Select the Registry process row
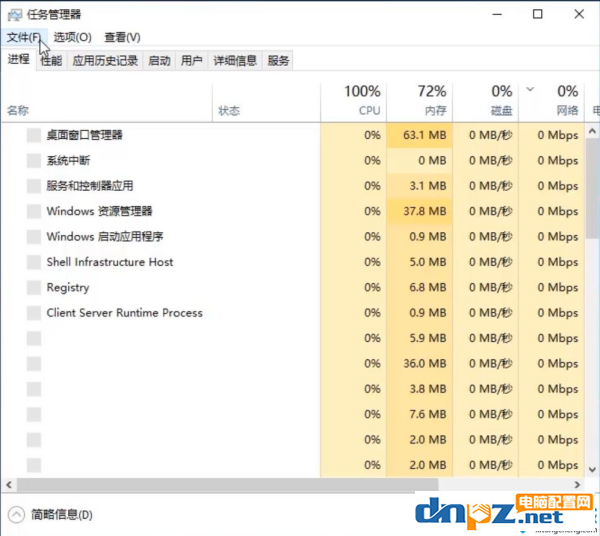Viewport: 600px width, 536px height. pos(292,287)
